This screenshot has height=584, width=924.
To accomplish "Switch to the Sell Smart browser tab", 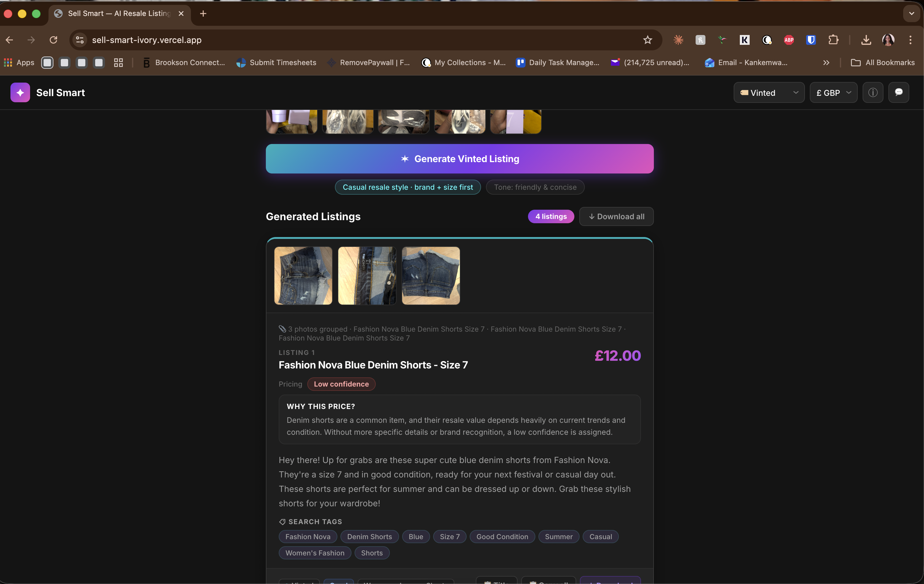I will [x=119, y=14].
